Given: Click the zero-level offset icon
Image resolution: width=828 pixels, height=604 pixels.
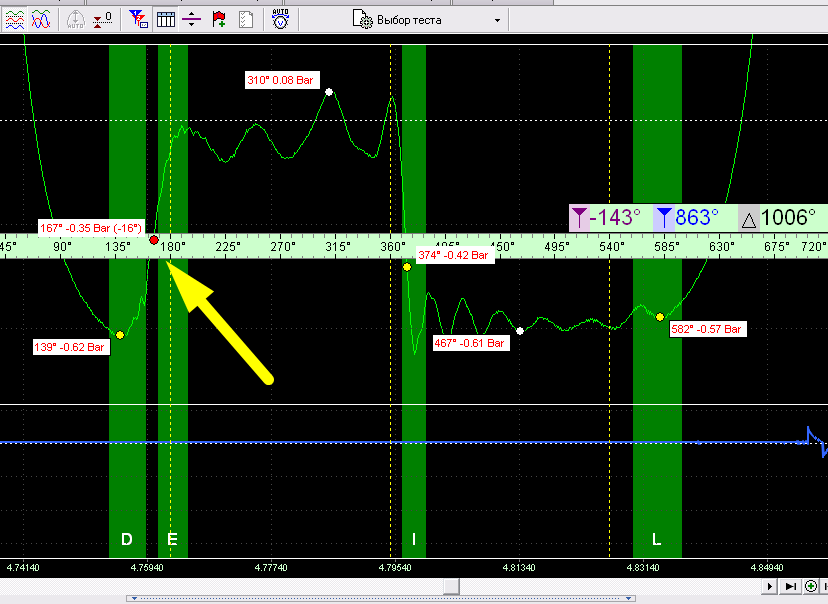Looking at the screenshot, I should 102,20.
